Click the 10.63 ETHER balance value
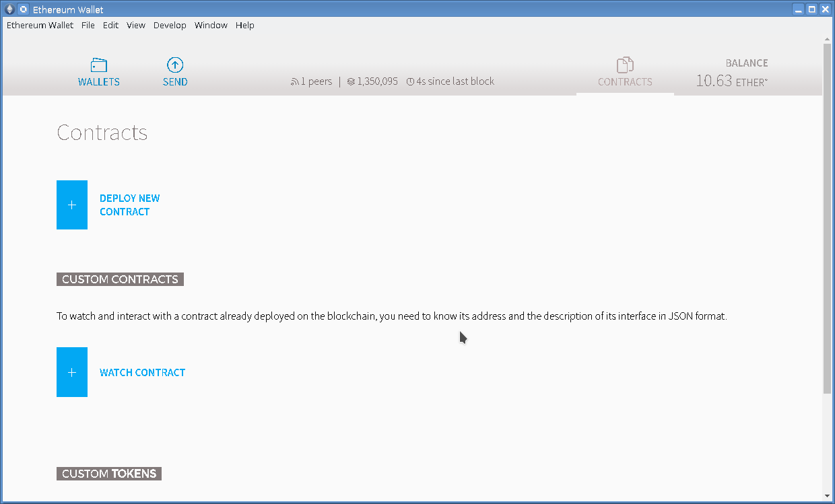The width and height of the screenshot is (835, 504). click(732, 81)
